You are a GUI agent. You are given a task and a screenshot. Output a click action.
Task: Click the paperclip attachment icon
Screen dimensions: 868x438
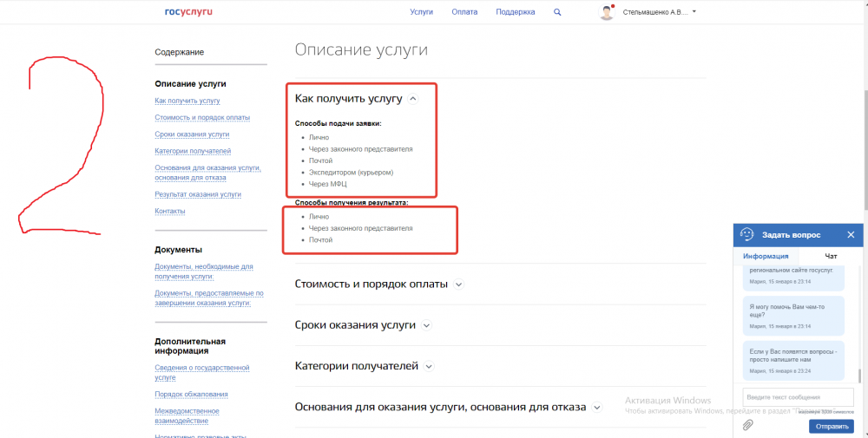747,425
